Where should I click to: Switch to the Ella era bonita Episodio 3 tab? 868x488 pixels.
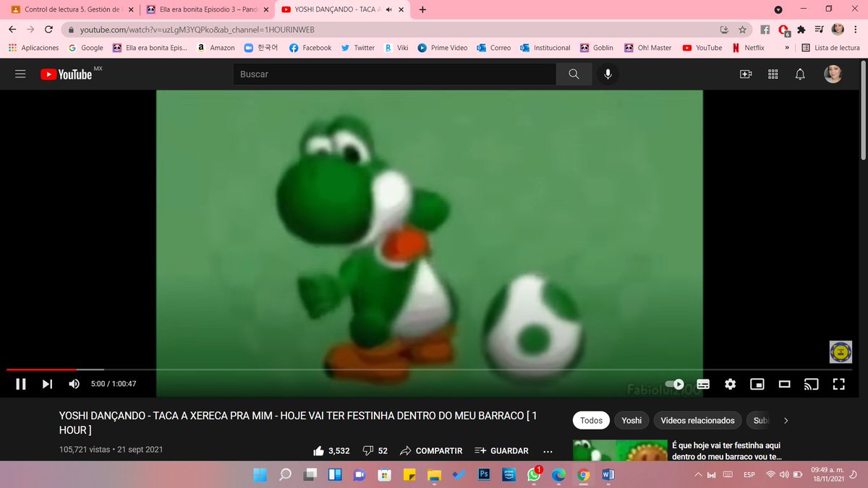pyautogui.click(x=207, y=9)
